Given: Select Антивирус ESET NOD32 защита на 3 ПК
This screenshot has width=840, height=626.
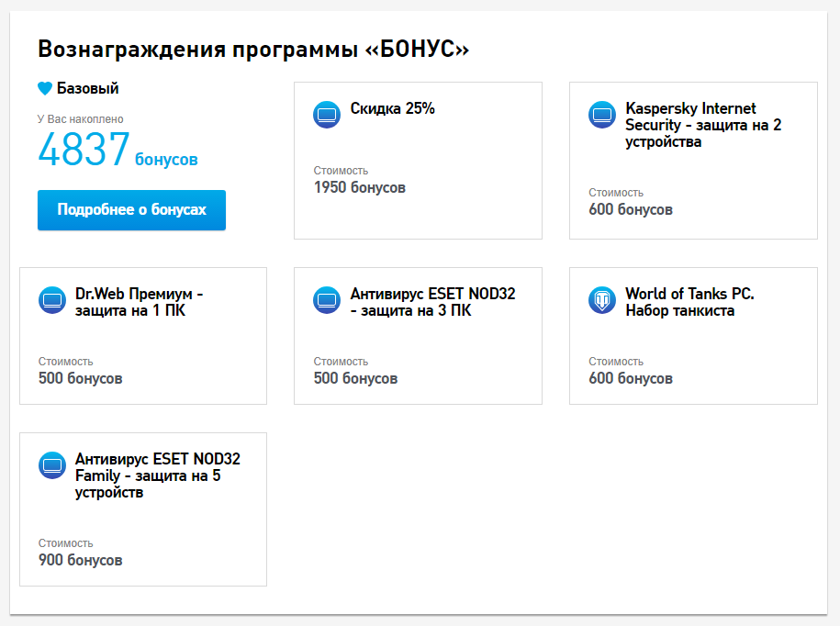Looking at the screenshot, I should 433,302.
